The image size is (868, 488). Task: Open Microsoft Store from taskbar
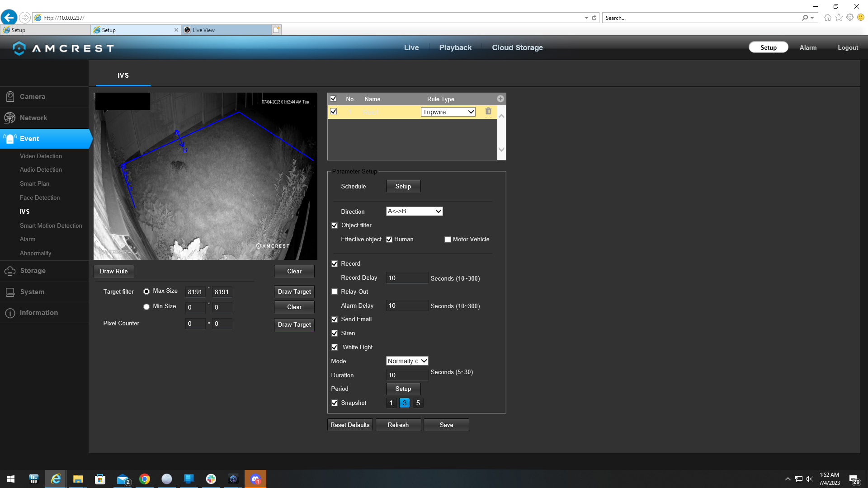(100, 479)
